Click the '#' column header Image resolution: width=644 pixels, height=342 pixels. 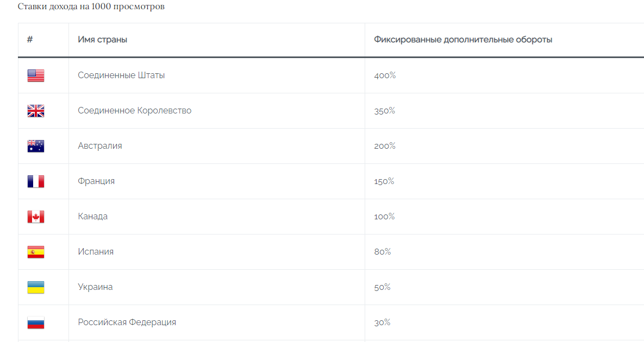pos(30,40)
